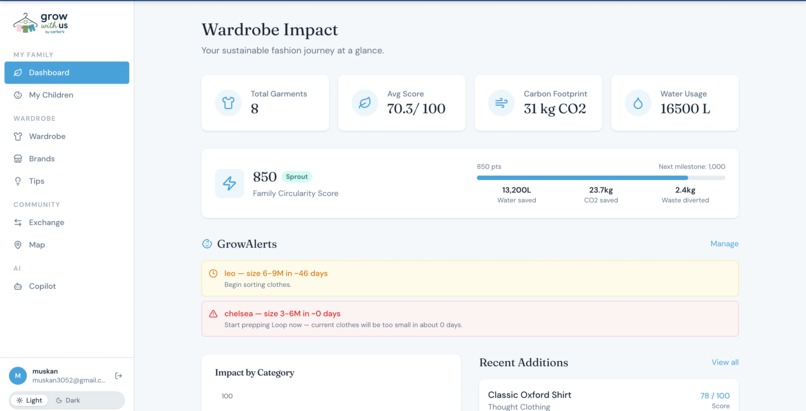Image resolution: width=806 pixels, height=411 pixels.
Task: Click the Water Usage droplet icon
Action: (638, 103)
